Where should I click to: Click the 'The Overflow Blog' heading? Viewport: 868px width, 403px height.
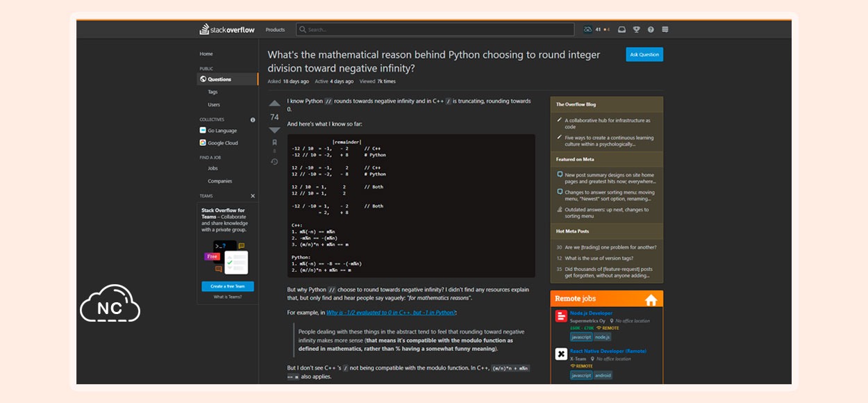[576, 105]
